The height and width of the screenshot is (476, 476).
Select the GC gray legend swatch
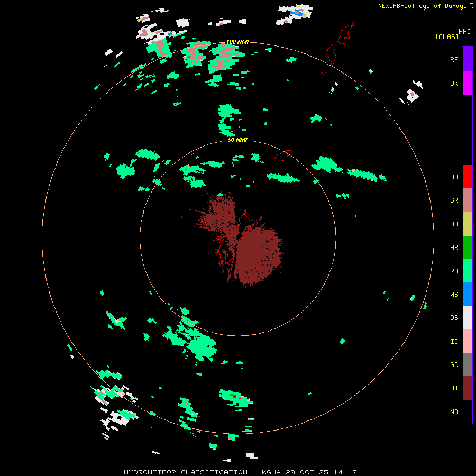467,364
